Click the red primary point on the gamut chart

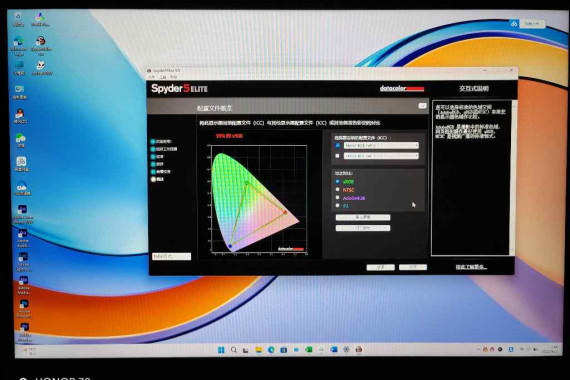coord(285,212)
